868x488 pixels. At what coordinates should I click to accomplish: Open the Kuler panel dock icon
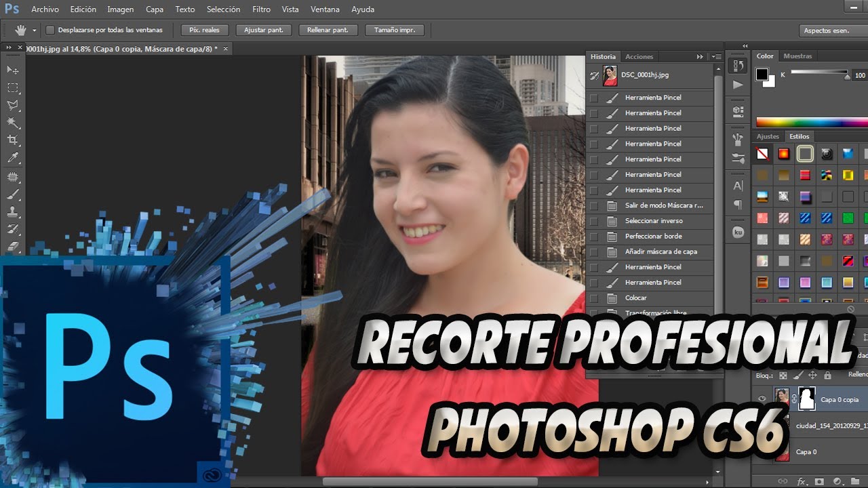pos(738,232)
